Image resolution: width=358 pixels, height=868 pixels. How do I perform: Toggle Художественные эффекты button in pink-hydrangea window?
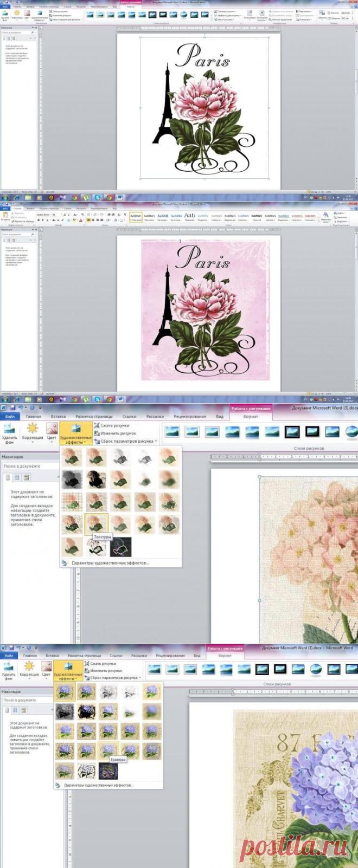tap(76, 433)
